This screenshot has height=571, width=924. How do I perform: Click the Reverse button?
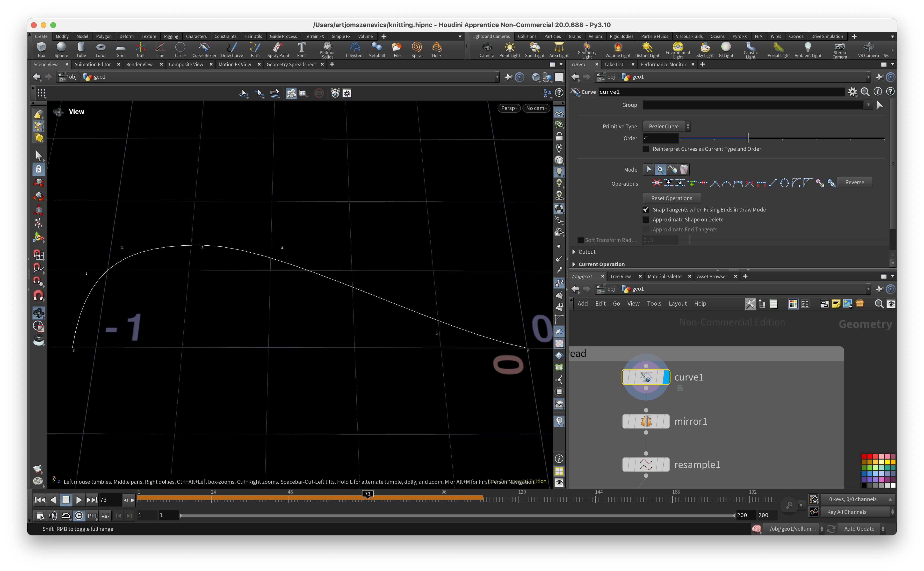point(855,183)
